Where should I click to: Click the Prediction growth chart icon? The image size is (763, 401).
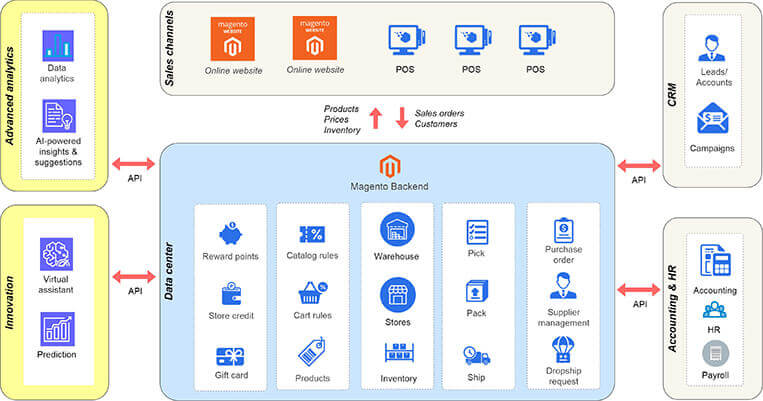click(x=57, y=329)
